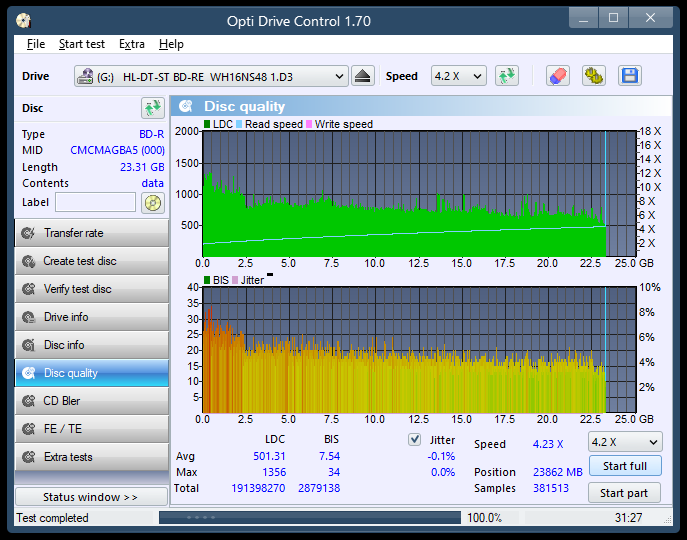
Task: Open the test speed 4.2 X dropdown
Action: [x=625, y=442]
